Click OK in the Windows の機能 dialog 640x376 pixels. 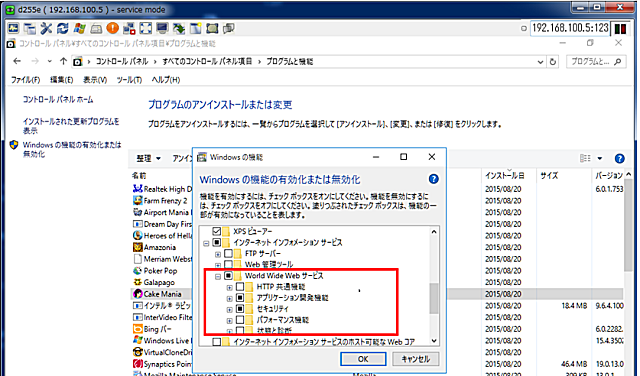pos(363,359)
